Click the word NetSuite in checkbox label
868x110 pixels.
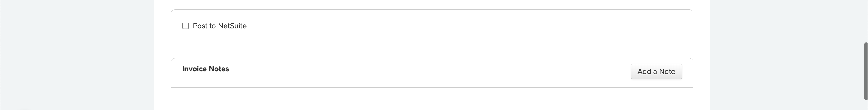(x=232, y=26)
